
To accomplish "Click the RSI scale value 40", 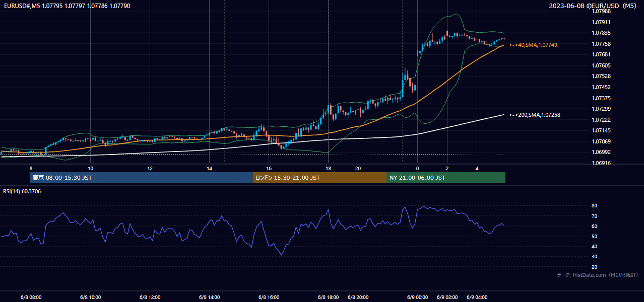I will pos(595,247).
